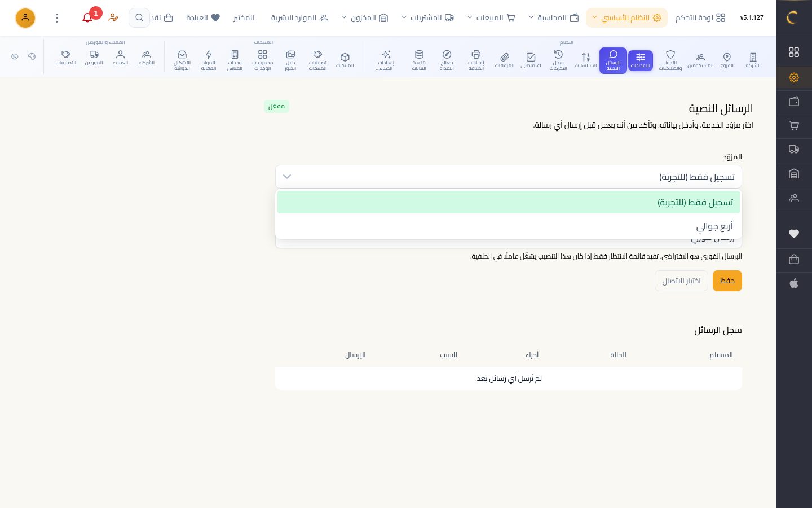Screen dimensions: 812x508
Task: Click the حفظ save button
Action: [727, 281]
